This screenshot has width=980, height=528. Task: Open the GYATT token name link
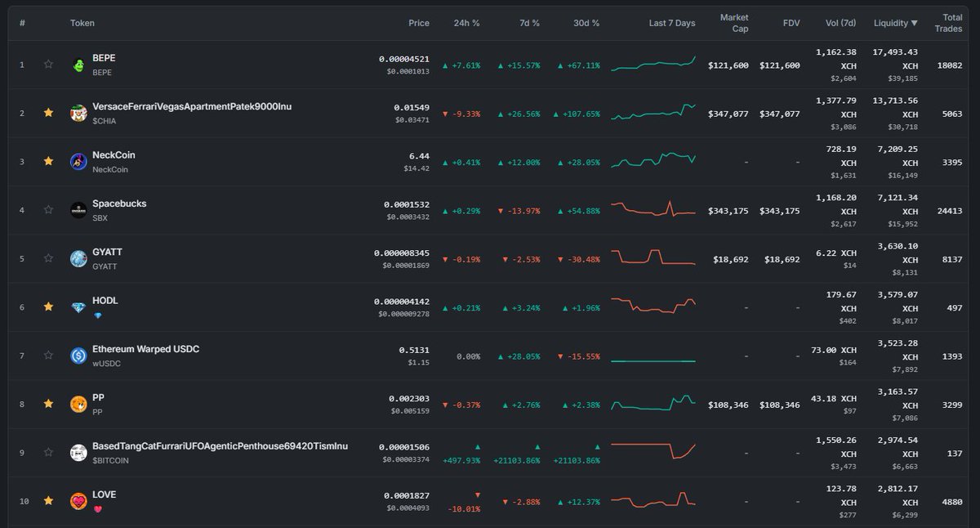point(107,252)
